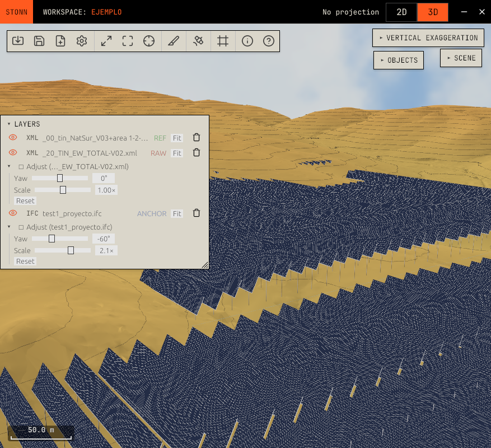Open the help question mark icon
This screenshot has width=491, height=448.
[x=269, y=41]
